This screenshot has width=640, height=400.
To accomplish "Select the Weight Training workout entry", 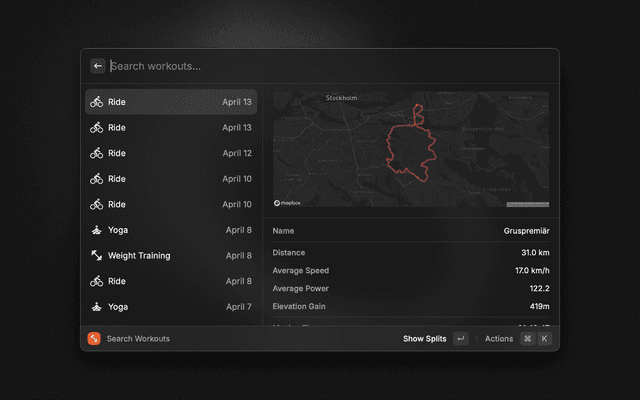I will 170,256.
